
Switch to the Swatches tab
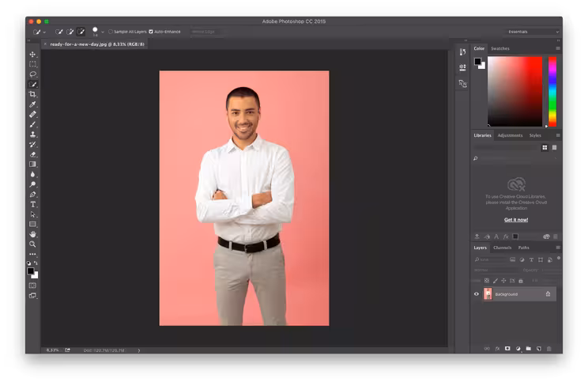499,48
